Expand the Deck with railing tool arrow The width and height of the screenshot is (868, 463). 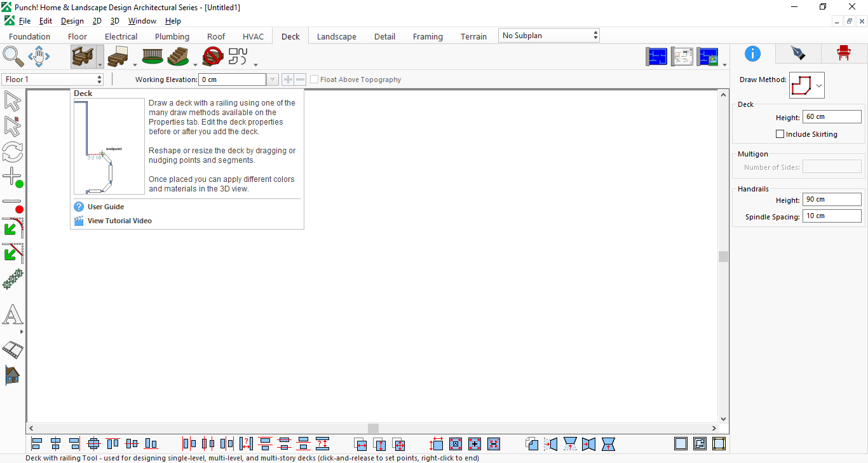coord(100,64)
